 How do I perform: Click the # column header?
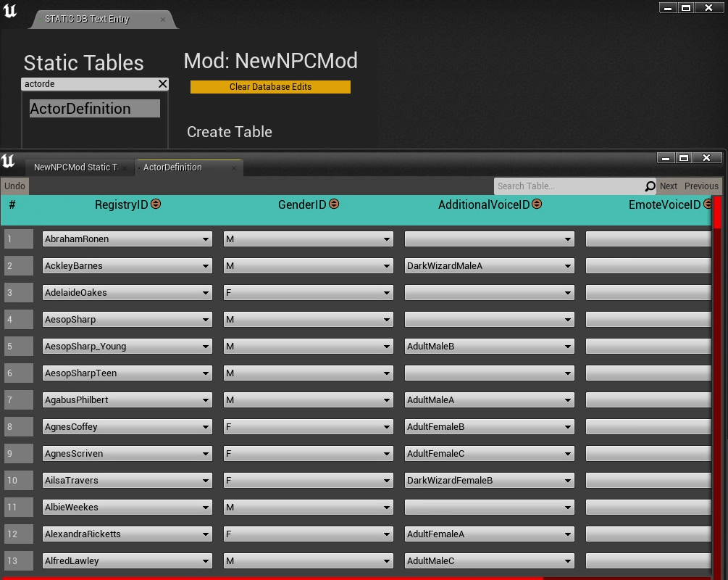pyautogui.click(x=12, y=204)
